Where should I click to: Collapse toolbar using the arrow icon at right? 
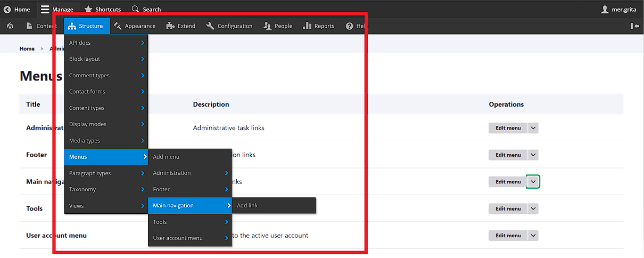[635, 26]
